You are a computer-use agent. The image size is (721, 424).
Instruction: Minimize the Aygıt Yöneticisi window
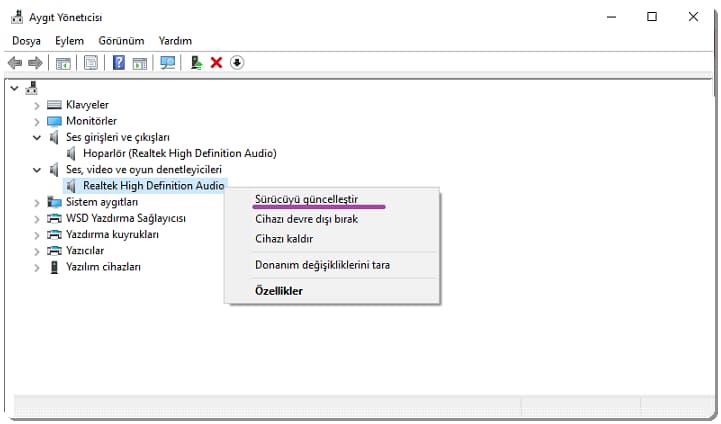point(611,17)
